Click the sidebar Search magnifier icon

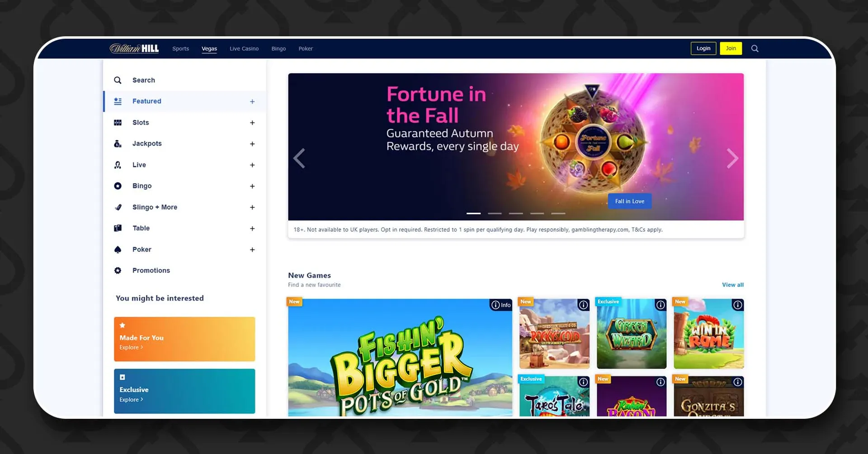[x=118, y=80]
